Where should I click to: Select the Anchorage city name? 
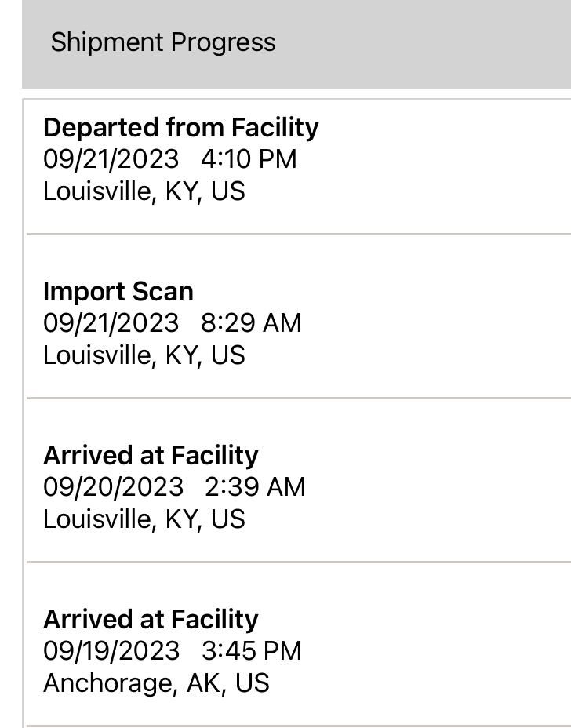(107, 683)
